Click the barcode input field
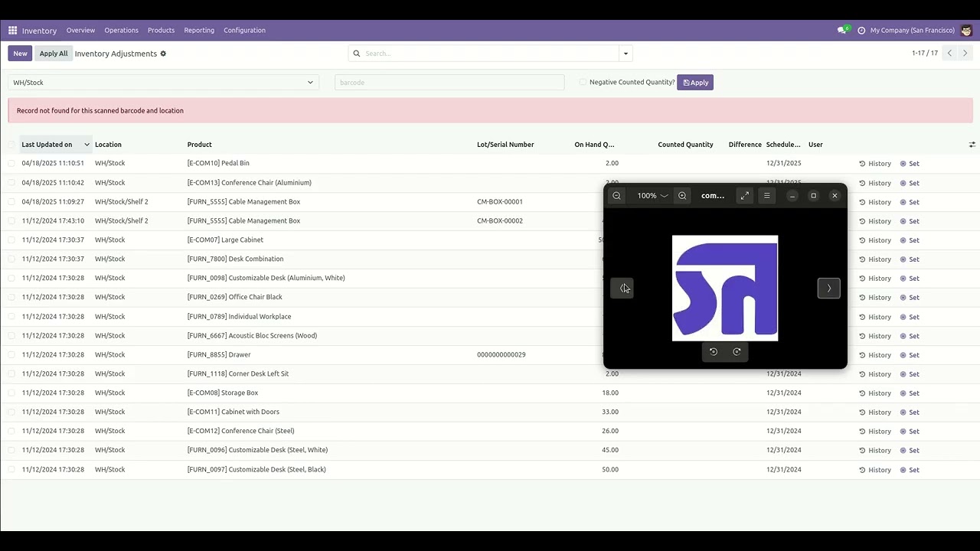This screenshot has width=980, height=551. coord(449,83)
